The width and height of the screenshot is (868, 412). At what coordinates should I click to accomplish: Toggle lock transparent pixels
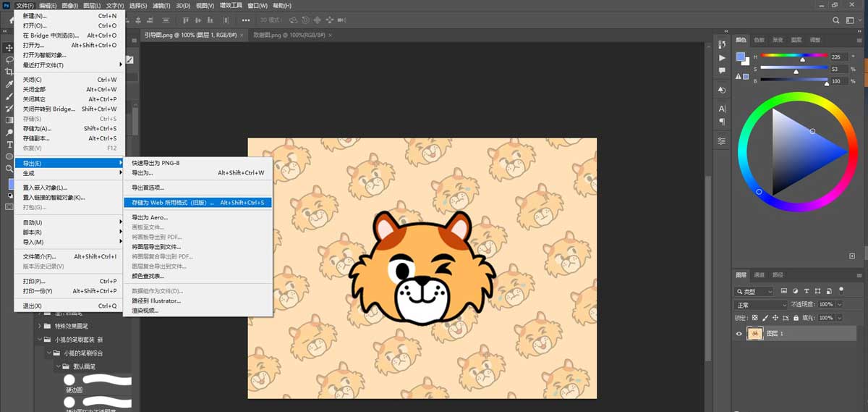coord(755,318)
